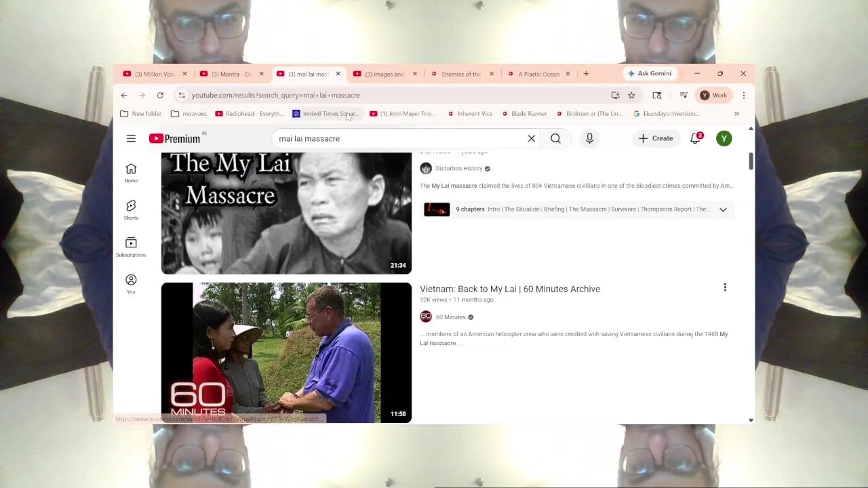Open the 60 Minutes channel name link

click(x=450, y=317)
